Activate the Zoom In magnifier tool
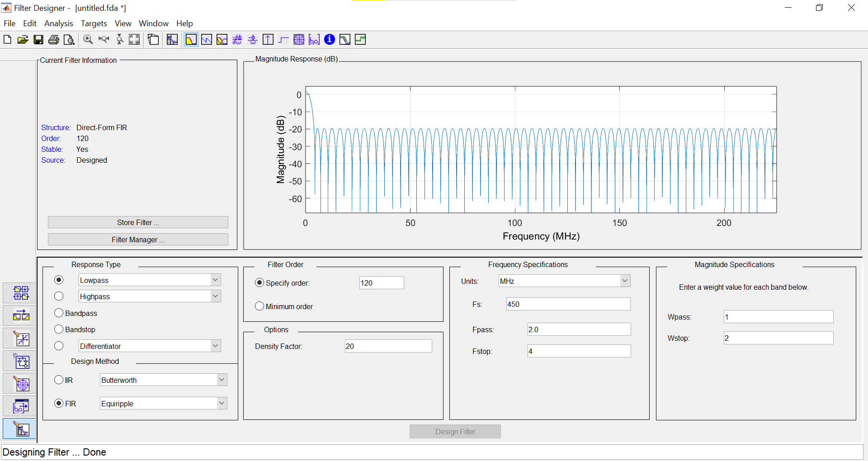 [x=88, y=40]
